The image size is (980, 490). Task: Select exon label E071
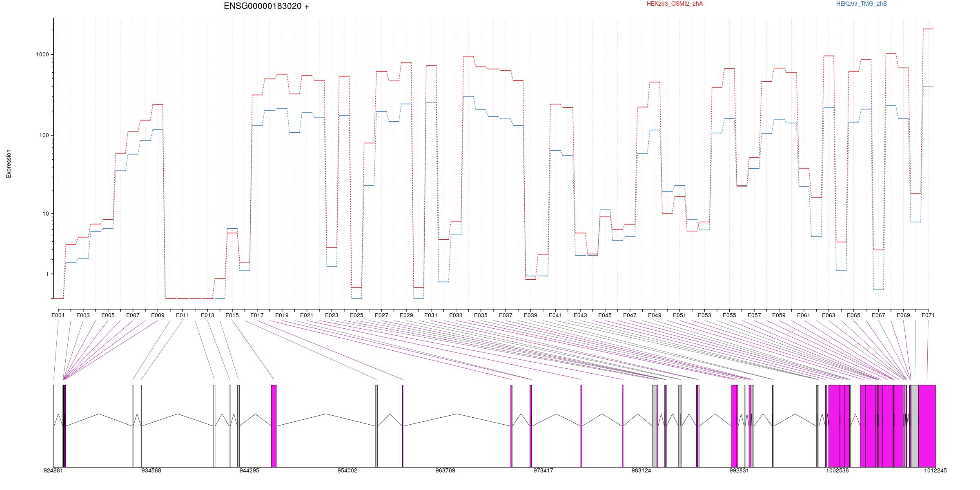click(928, 315)
